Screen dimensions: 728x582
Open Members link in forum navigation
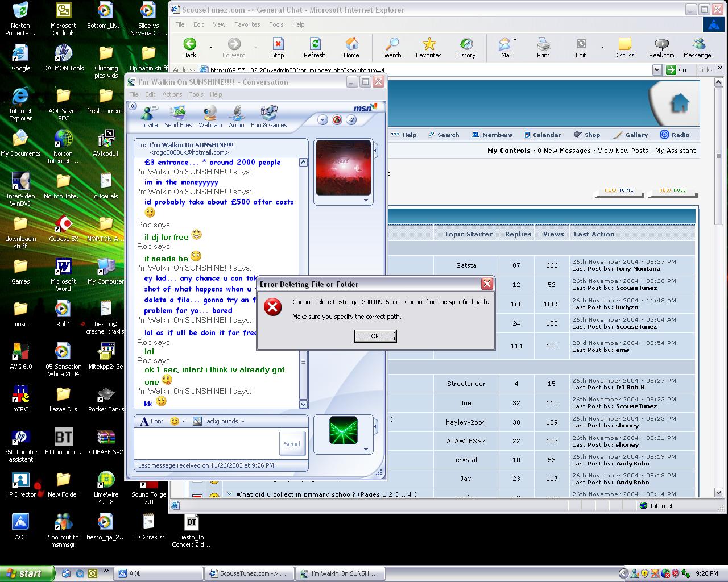pos(492,135)
